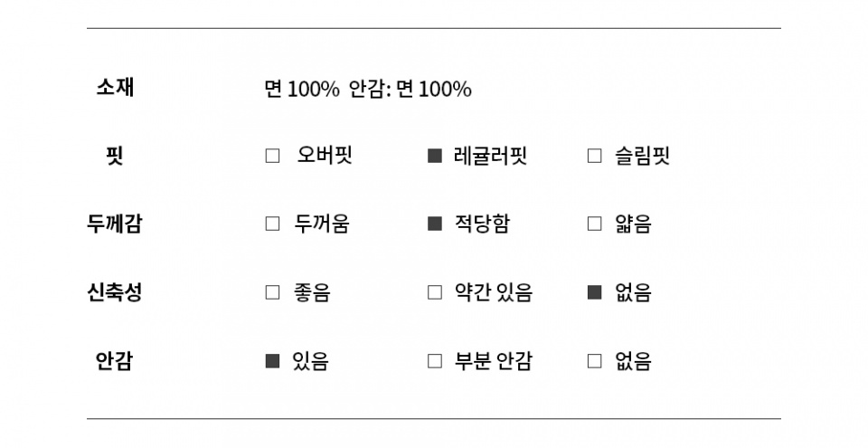Click the 신축성 row label
This screenshot has height=448, width=868.
tap(115, 292)
